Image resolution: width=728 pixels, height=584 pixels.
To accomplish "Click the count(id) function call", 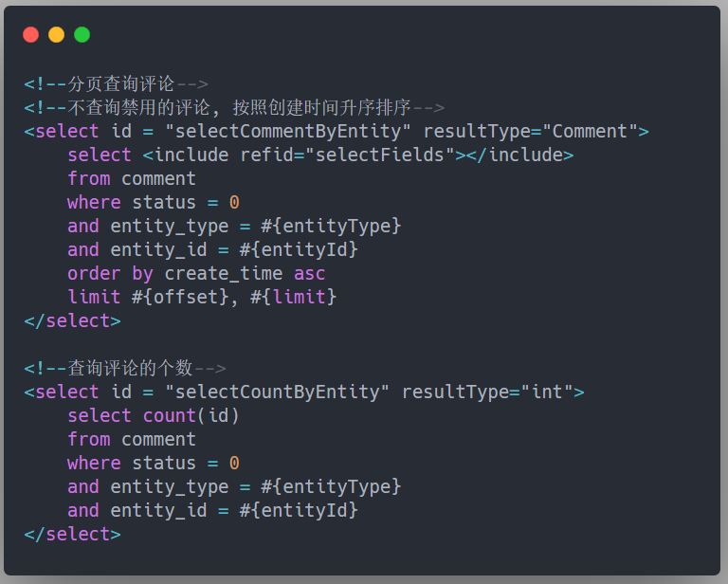I will point(191,416).
